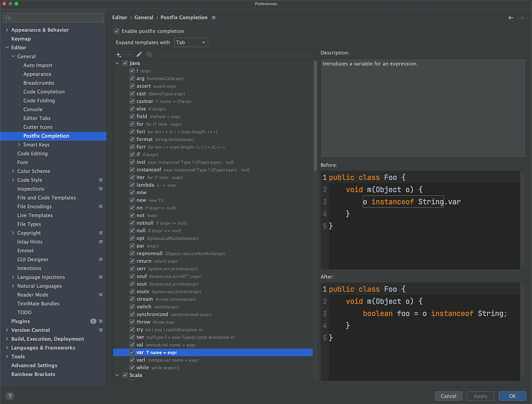532x404 pixels.
Task: Open help with the question mark button
Action: 10,396
